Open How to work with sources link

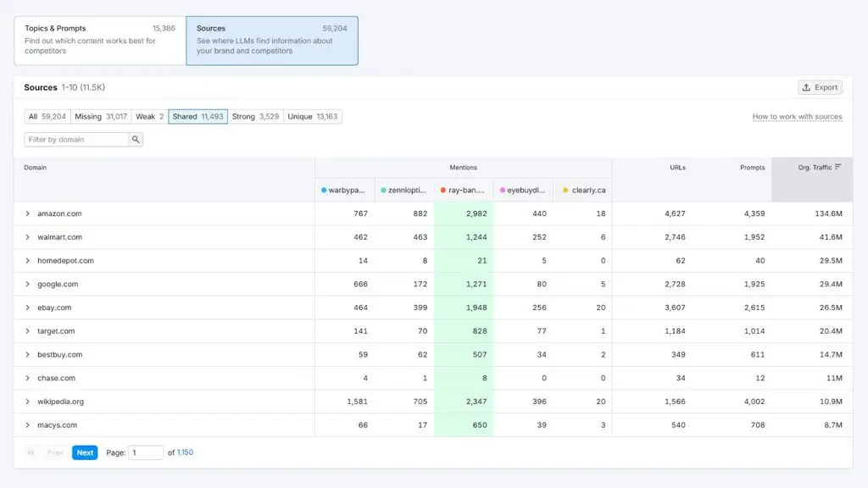click(797, 117)
